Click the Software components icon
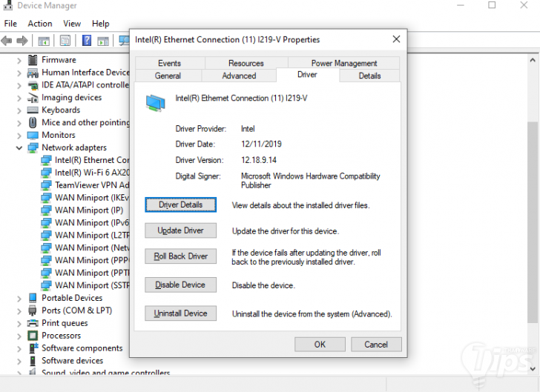Viewport: 540px width, 392px height. 33,348
